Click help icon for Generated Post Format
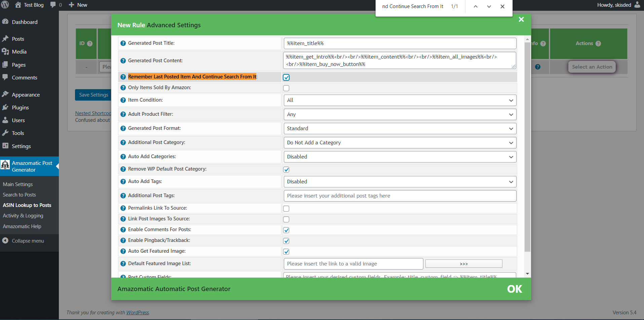 click(x=123, y=129)
